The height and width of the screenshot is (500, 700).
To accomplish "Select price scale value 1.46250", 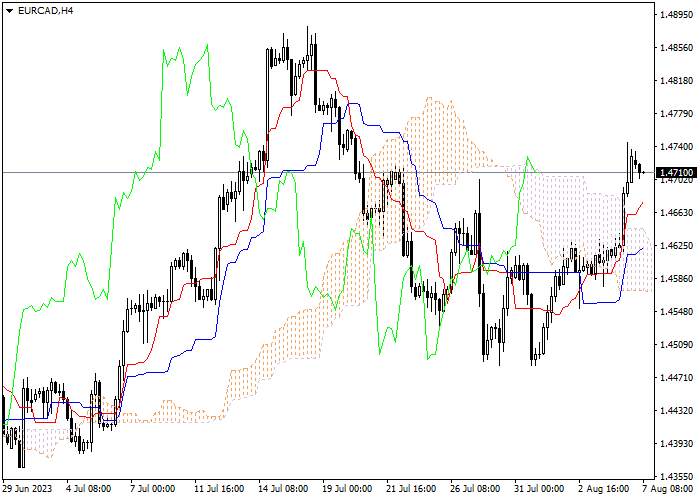I will pos(676,246).
